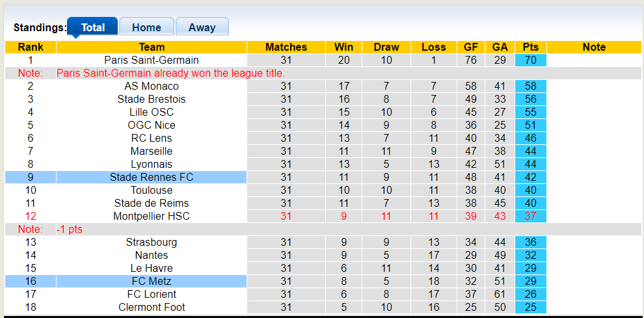
Task: Open OGC Nice team link
Action: (152, 125)
